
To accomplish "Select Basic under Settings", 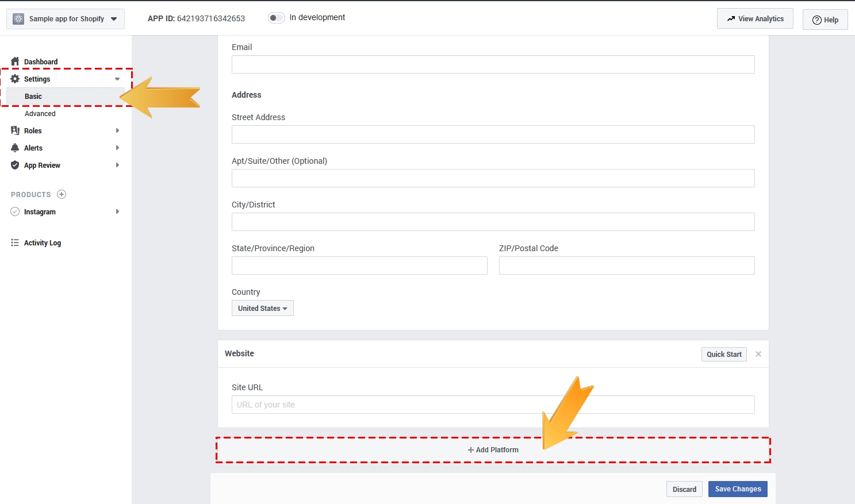I will coord(33,97).
